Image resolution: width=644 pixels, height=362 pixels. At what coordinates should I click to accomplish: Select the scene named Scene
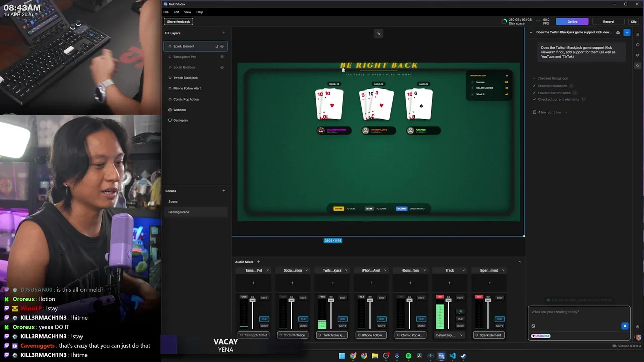pyautogui.click(x=196, y=201)
